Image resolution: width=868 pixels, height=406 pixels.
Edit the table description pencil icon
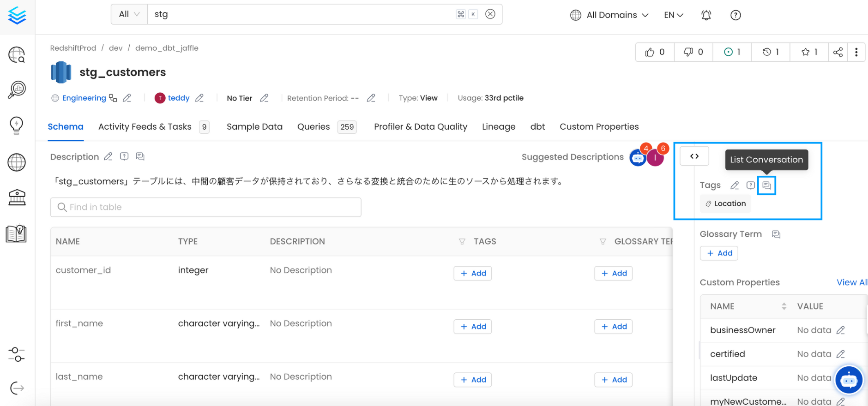108,157
